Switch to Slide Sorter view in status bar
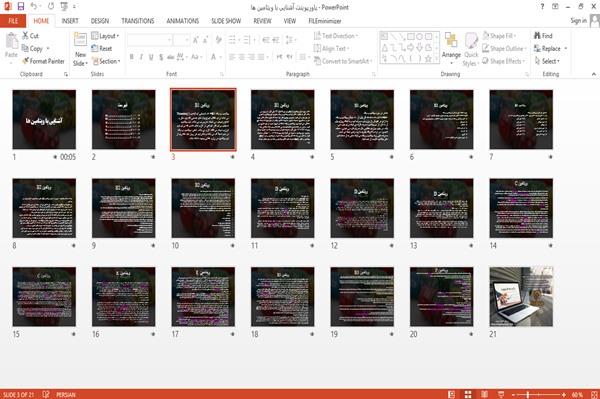 468,394
